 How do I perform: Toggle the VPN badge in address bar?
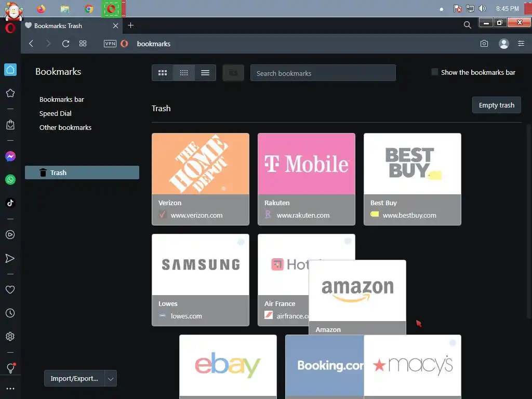click(x=110, y=44)
